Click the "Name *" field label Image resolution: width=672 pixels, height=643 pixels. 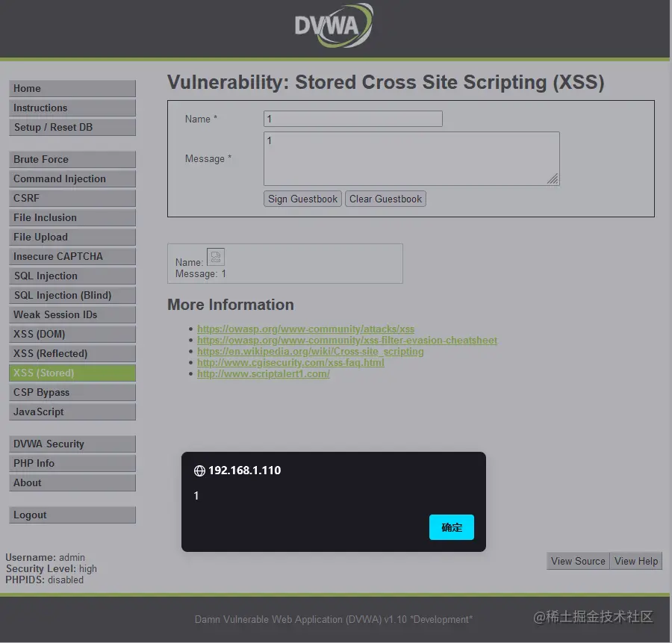pyautogui.click(x=201, y=119)
